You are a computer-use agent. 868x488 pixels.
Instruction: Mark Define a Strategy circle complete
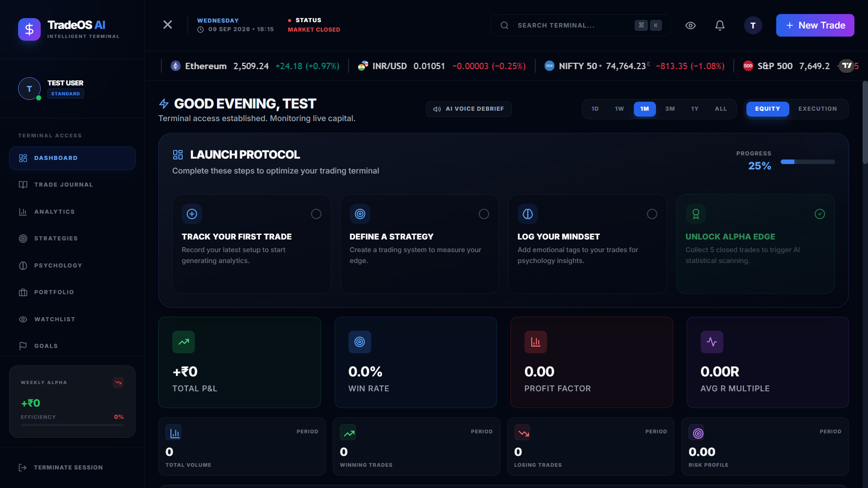tap(484, 214)
